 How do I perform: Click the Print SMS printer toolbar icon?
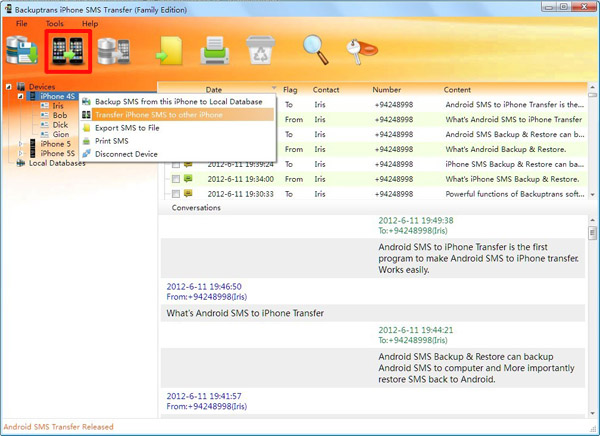(x=215, y=50)
